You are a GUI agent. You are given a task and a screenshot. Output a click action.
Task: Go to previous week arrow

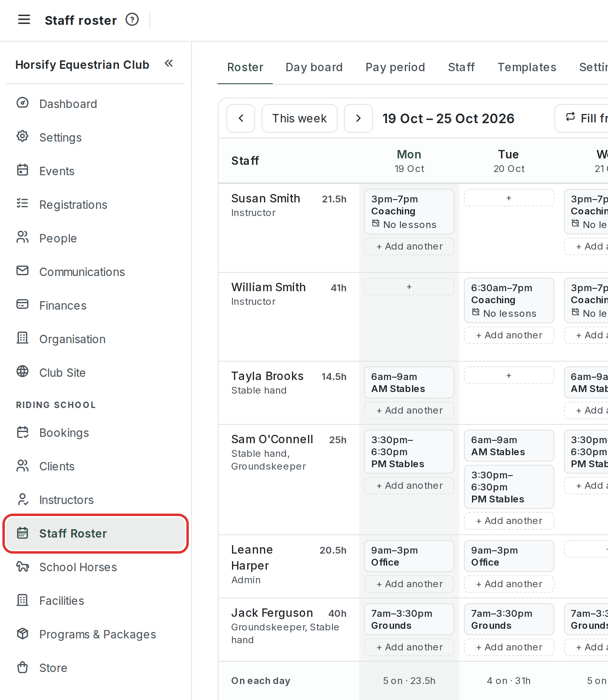point(241,118)
